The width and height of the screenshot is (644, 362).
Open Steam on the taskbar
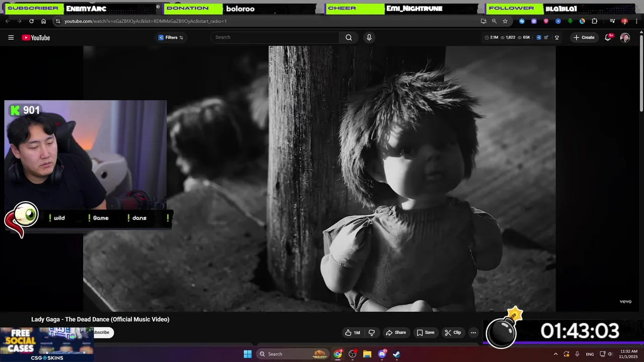pyautogui.click(x=396, y=354)
